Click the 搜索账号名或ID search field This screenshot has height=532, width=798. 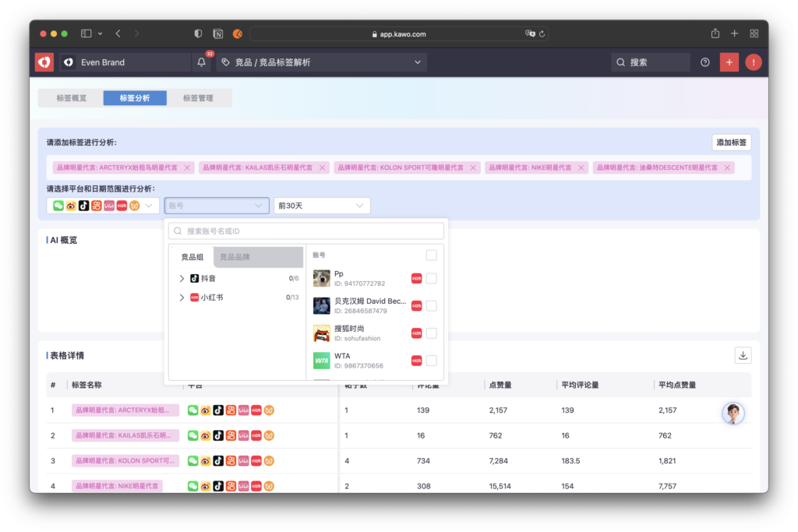click(306, 231)
